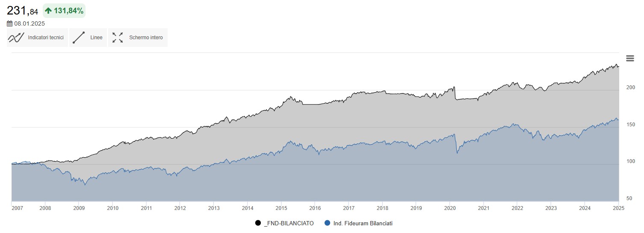Screen dimensions: 644x233
Task: Click the calendar icon beside the date
Action: [10, 24]
